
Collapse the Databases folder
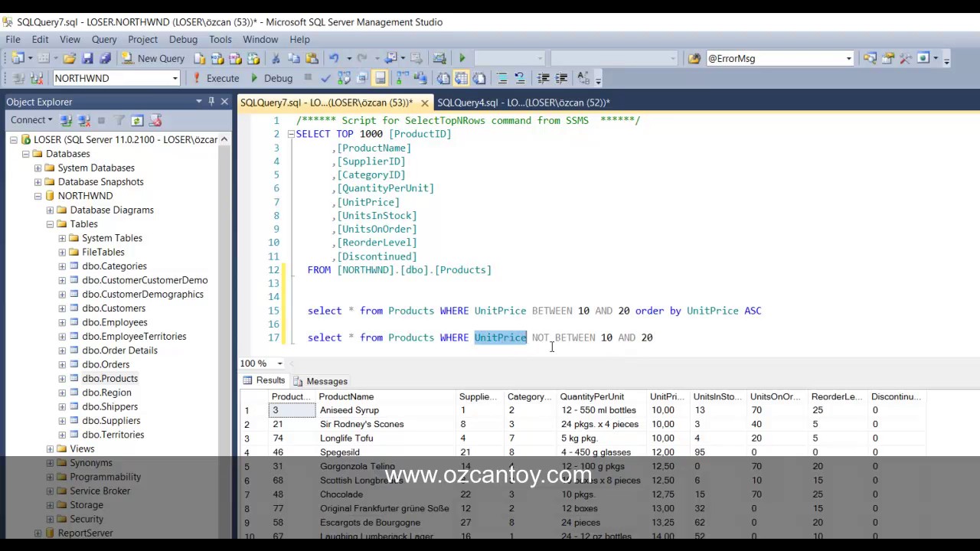(26, 154)
